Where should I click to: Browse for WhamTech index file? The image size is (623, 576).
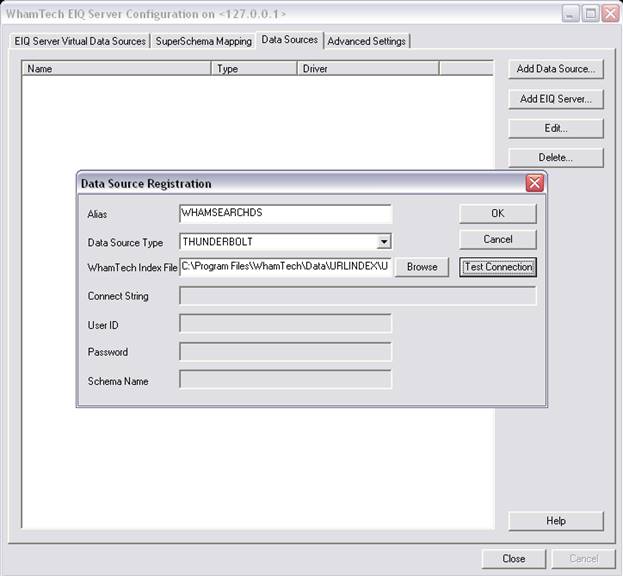pyautogui.click(x=422, y=267)
